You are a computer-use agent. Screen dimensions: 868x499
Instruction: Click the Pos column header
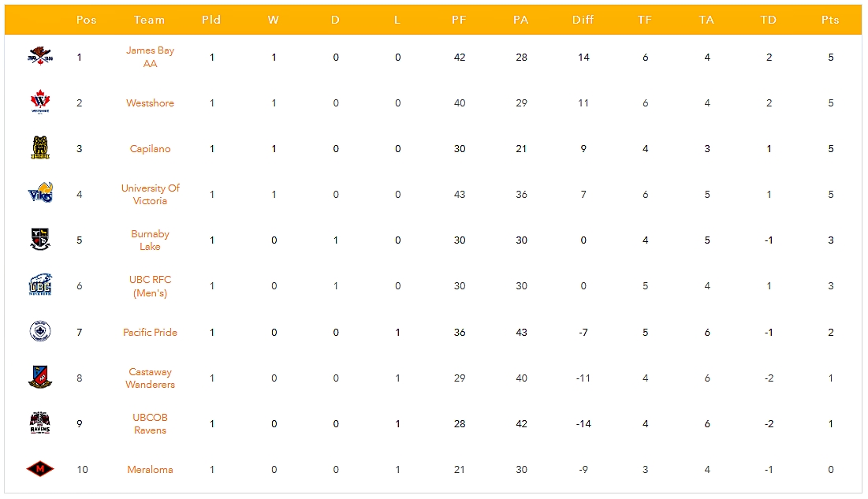[x=86, y=20]
